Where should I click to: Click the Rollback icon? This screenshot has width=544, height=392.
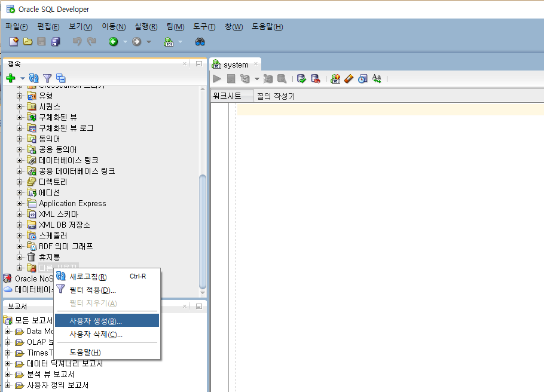[x=316, y=79]
